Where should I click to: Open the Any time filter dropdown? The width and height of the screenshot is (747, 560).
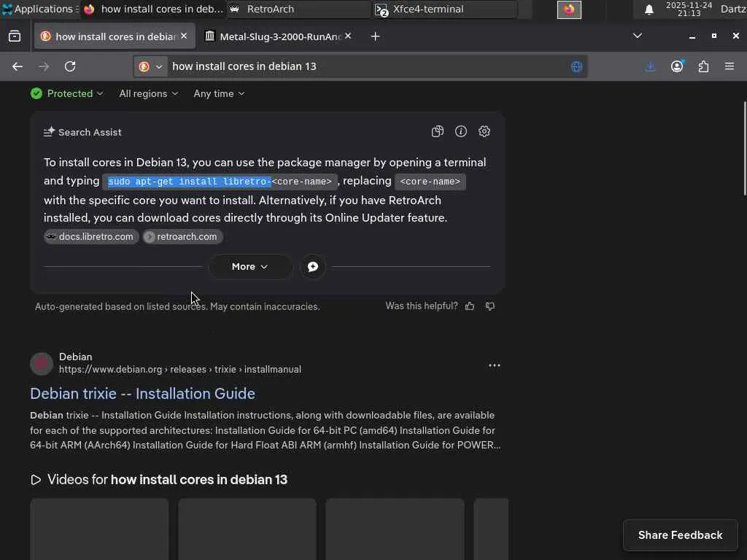219,94
